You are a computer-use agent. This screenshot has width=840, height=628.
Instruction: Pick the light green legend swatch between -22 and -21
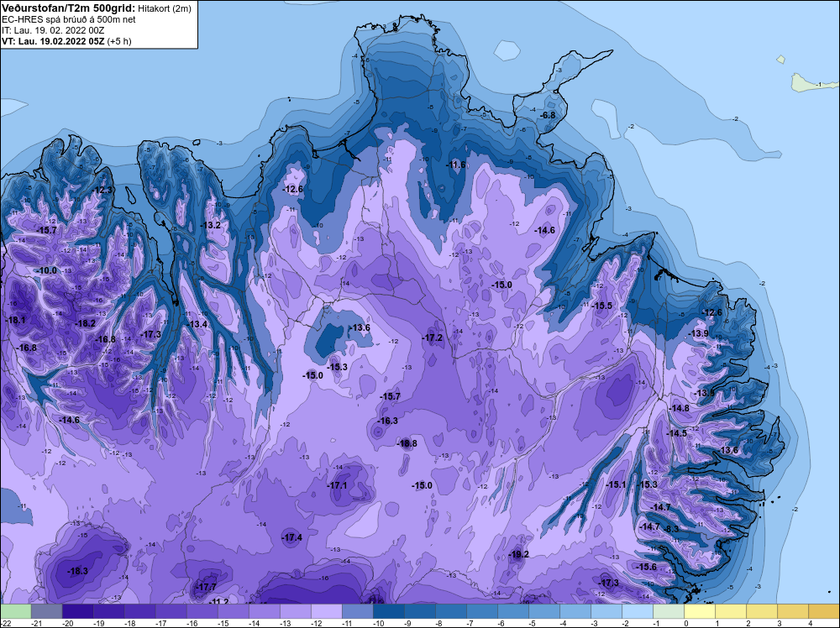pyautogui.click(x=15, y=611)
